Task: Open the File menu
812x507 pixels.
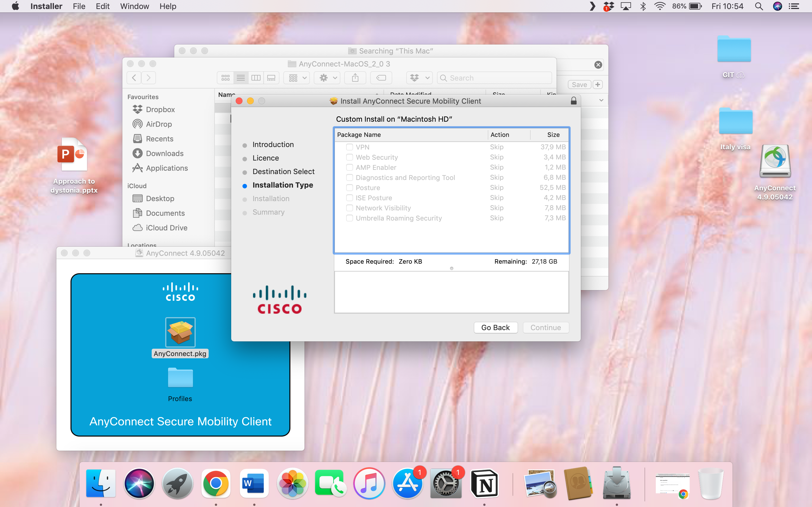Action: tap(79, 6)
